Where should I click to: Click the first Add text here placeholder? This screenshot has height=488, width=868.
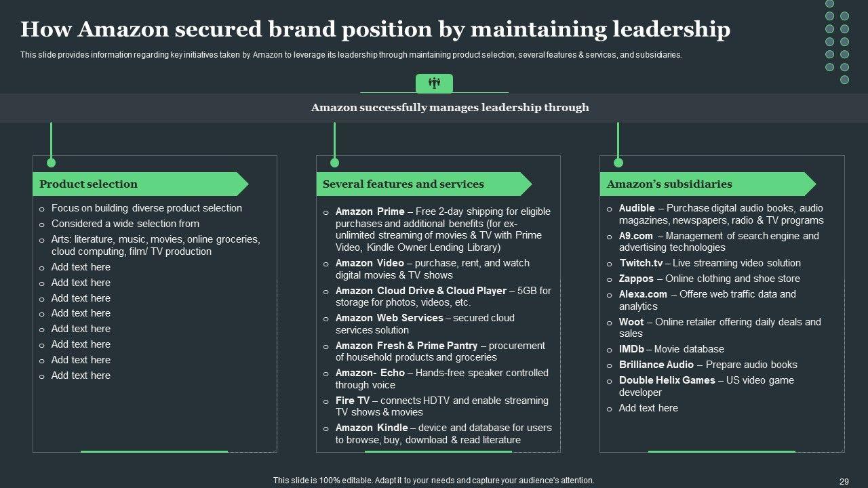pyautogui.click(x=81, y=267)
